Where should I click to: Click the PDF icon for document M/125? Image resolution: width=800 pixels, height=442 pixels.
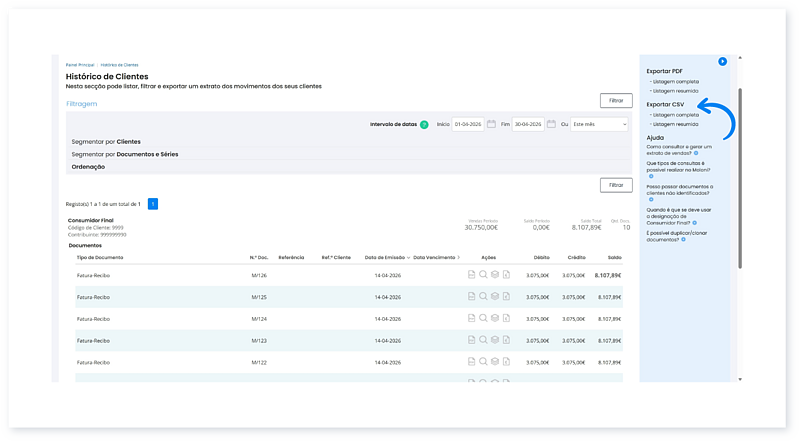(x=471, y=296)
